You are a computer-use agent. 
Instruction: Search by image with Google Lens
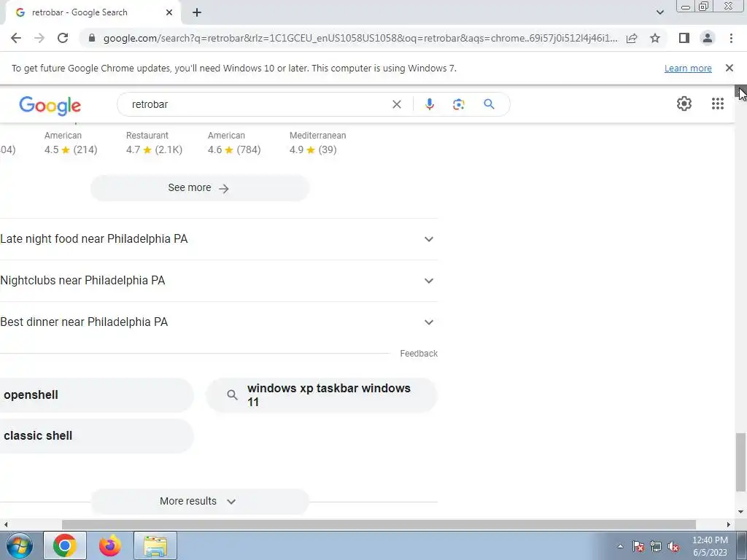[458, 104]
